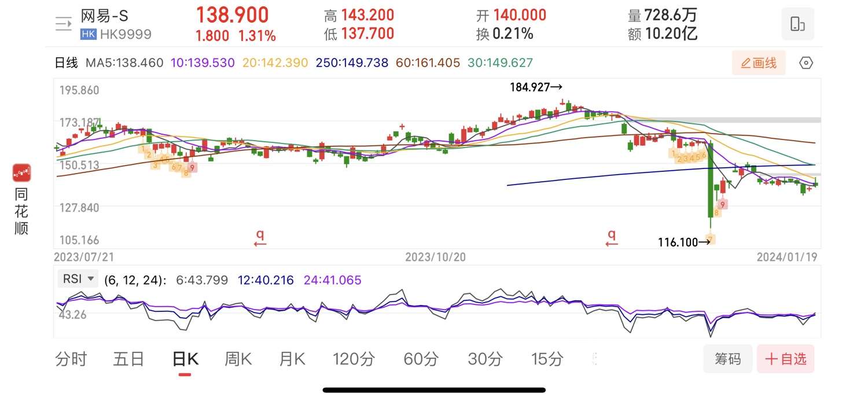Switch to 月K chart tab
Image resolution: width=868 pixels, height=401 pixels.
pos(292,359)
